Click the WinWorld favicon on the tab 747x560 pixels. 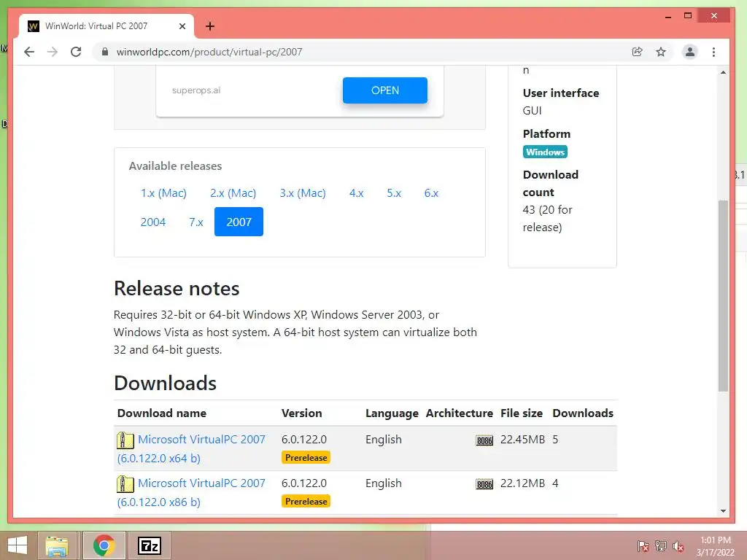[34, 26]
